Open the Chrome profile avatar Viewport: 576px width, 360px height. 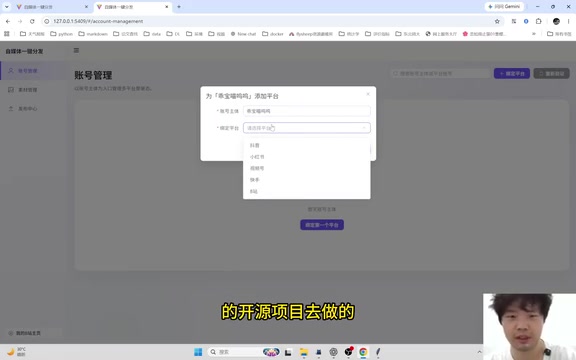tap(556, 21)
